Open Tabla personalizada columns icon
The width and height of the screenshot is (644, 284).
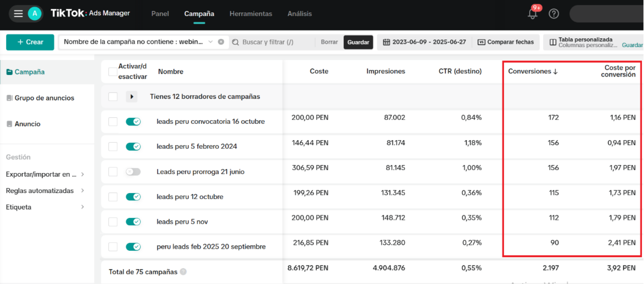pos(553,42)
